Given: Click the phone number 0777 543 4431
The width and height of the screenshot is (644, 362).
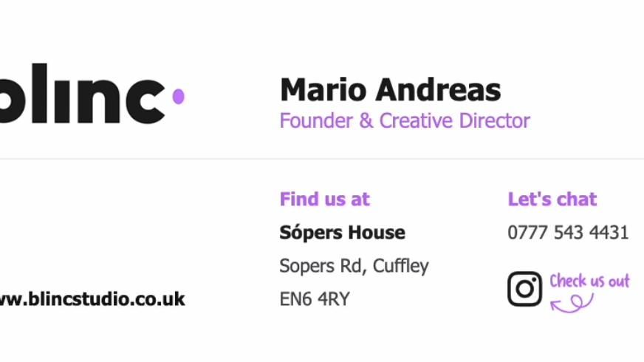Looking at the screenshot, I should tap(567, 233).
